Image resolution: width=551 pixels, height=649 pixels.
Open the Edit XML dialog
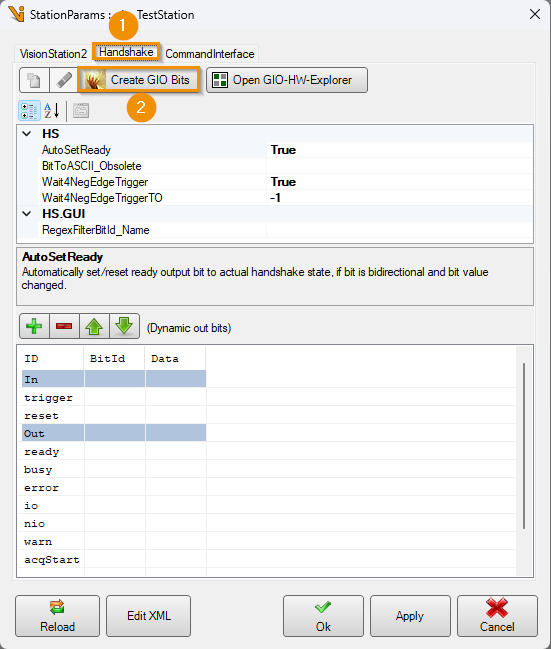coord(149,616)
